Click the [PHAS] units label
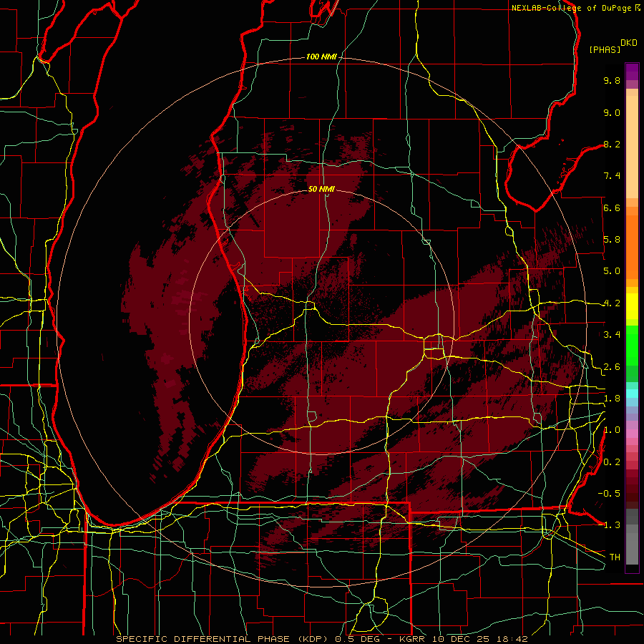This screenshot has width=644, height=644. click(605, 49)
